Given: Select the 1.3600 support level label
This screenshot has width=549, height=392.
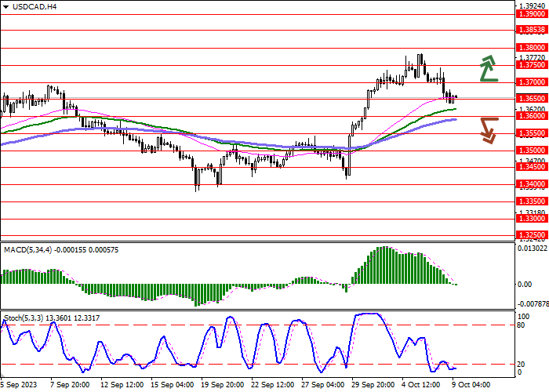Looking at the screenshot, I should pyautogui.click(x=532, y=115).
